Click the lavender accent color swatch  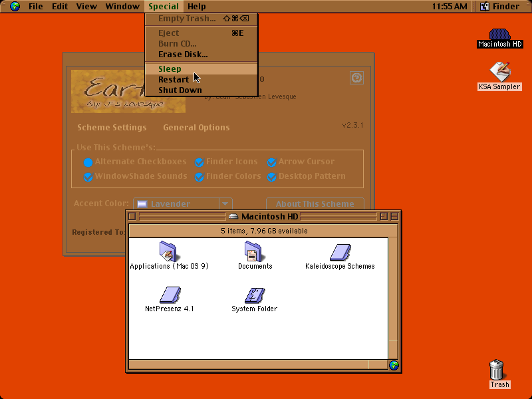pos(142,204)
